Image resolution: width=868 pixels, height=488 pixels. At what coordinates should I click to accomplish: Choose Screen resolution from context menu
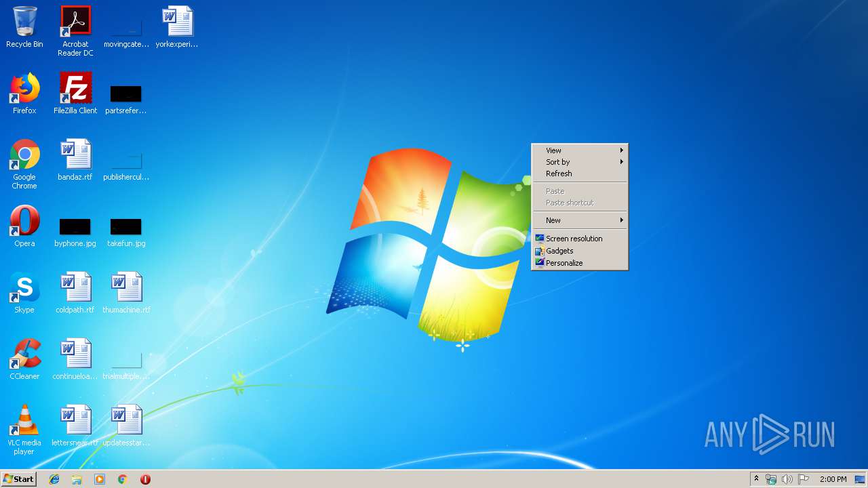580,239
